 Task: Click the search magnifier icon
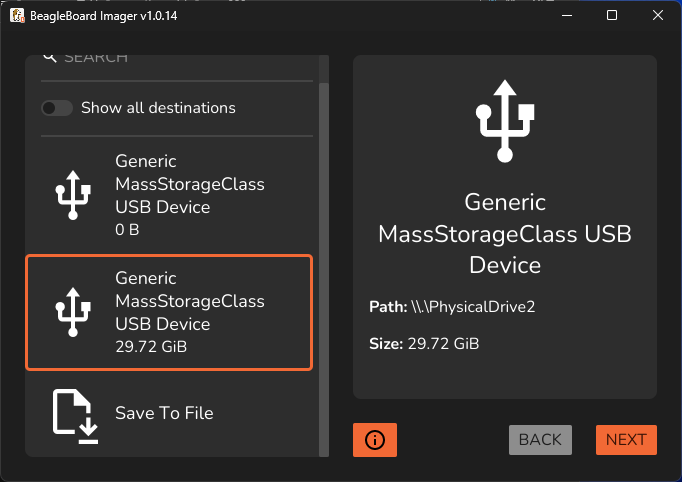50,57
